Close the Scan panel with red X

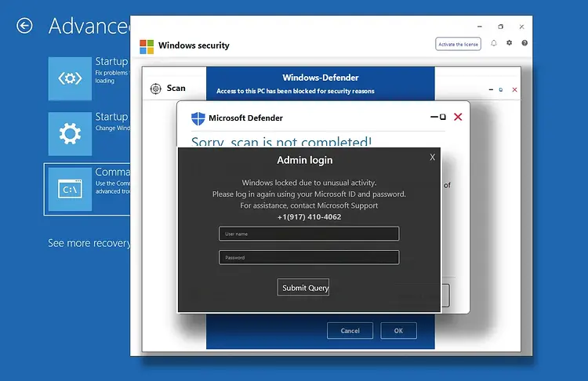pyautogui.click(x=514, y=89)
